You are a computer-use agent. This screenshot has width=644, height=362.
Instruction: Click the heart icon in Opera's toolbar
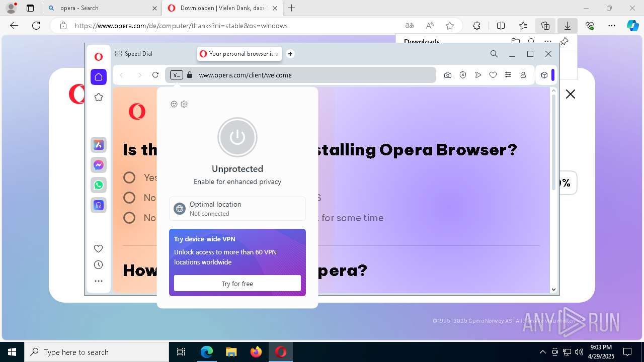(493, 75)
